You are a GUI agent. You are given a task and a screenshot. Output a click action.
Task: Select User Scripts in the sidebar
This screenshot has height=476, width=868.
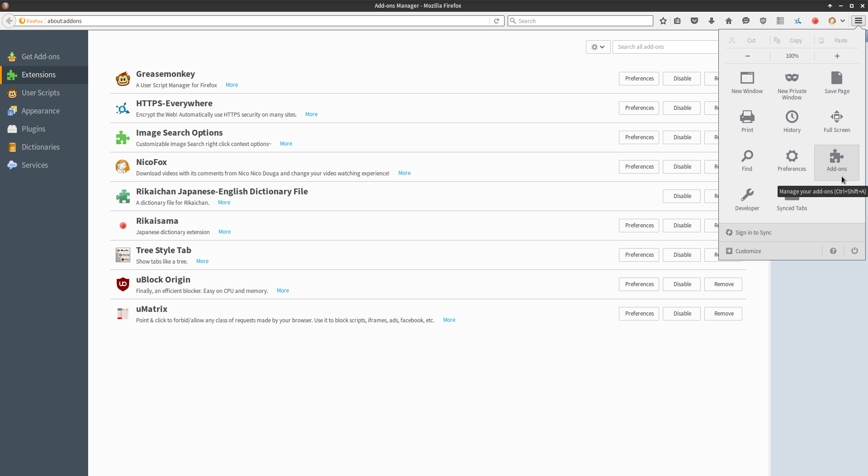pyautogui.click(x=40, y=93)
